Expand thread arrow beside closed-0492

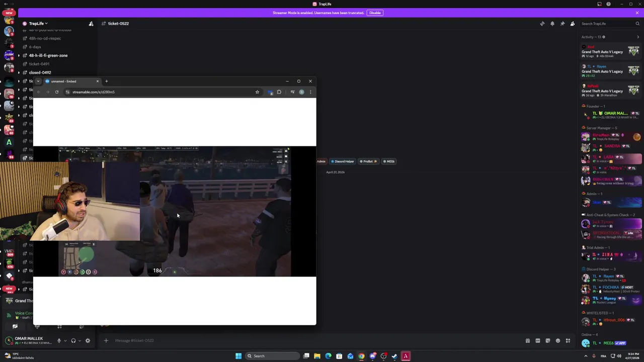tap(19, 72)
